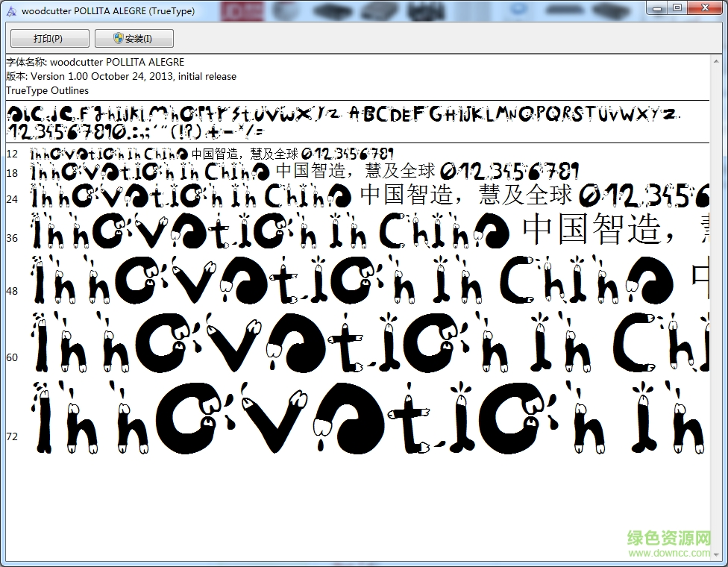Click the red icon at the top of the window

pos(242,10)
